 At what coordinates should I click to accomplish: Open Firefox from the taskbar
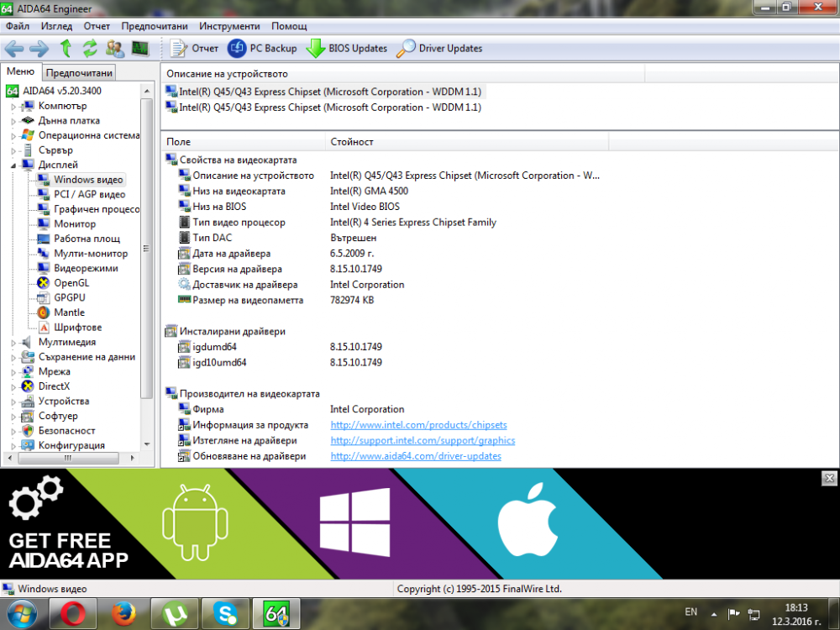[123, 614]
